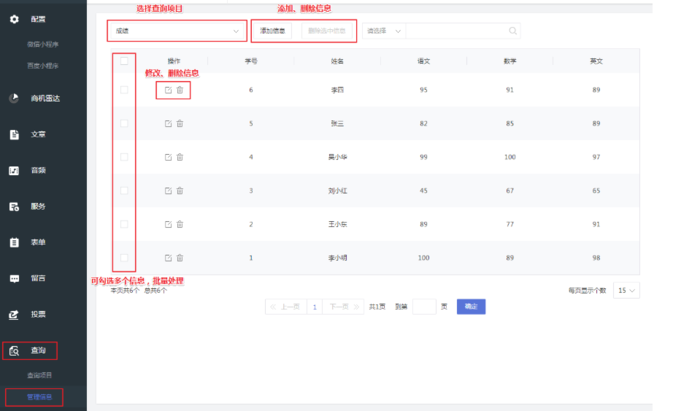Click the blue 确定 button in the pagination
The width and height of the screenshot is (700, 411).
470,306
